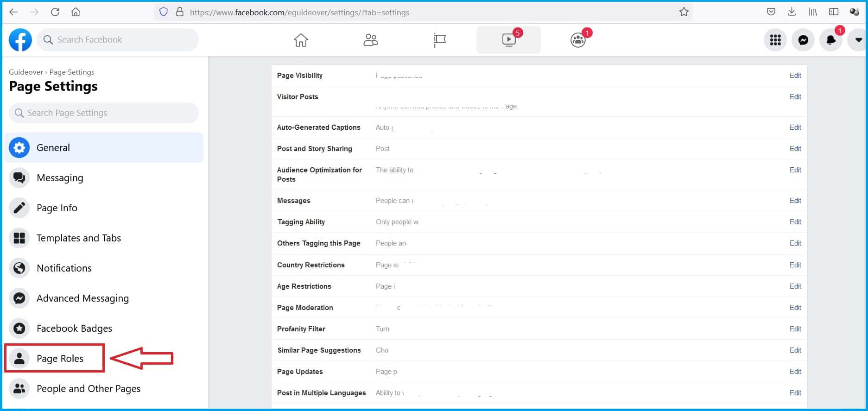Open Page Roles in sidebar
The image size is (868, 411).
[55, 358]
